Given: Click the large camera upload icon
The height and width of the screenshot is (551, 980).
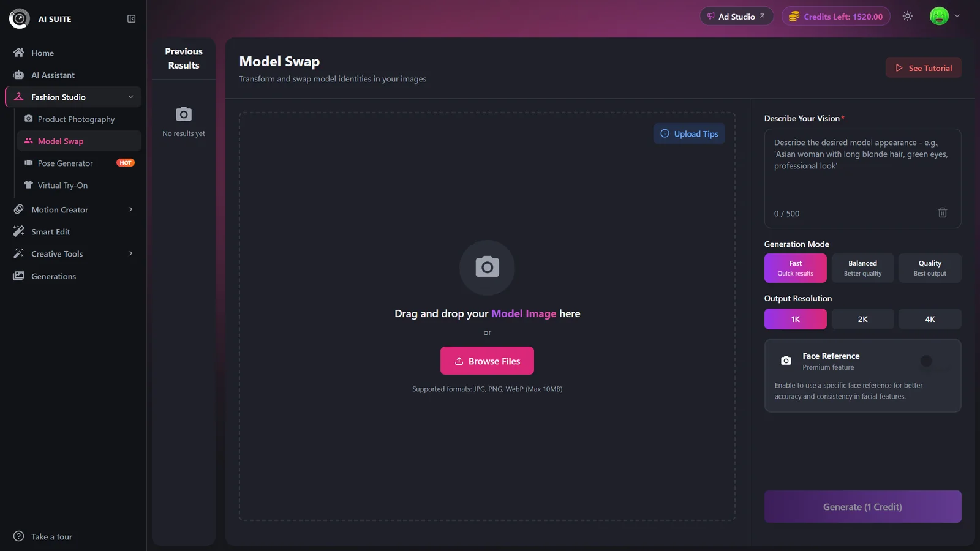Looking at the screenshot, I should pos(487,268).
